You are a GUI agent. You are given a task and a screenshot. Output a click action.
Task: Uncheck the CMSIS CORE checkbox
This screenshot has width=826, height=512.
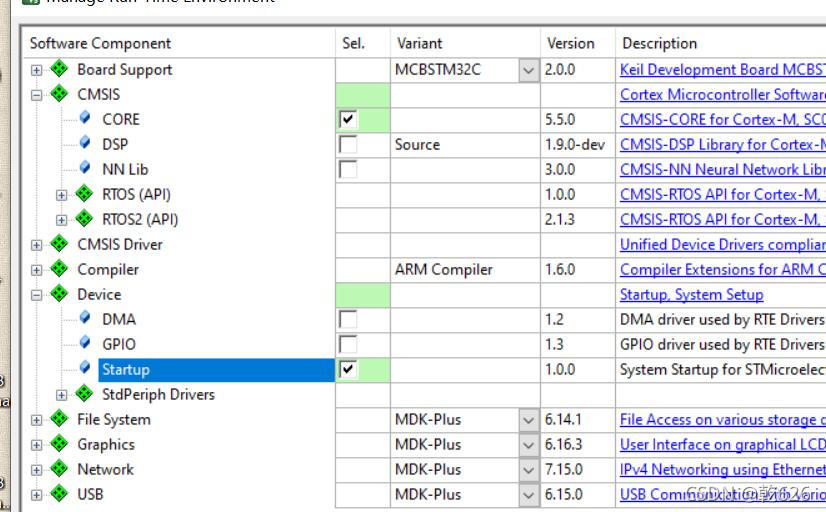coord(348,119)
